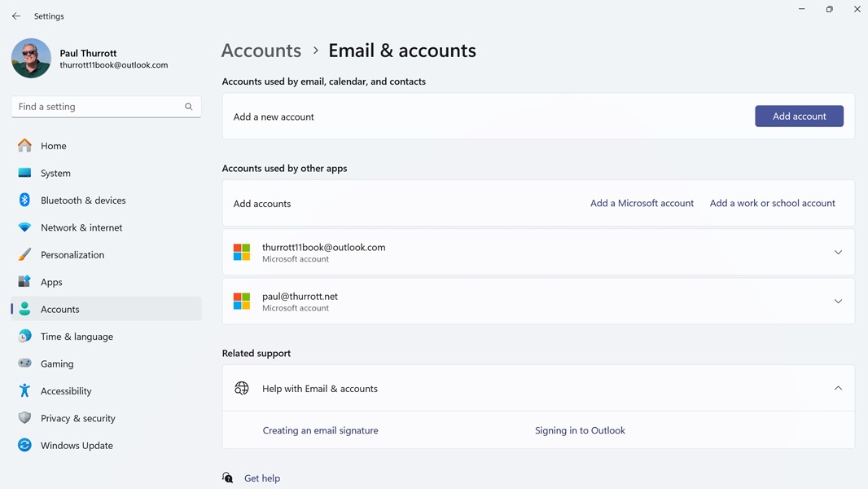Collapse the Help with Email & accounts section

[838, 388]
